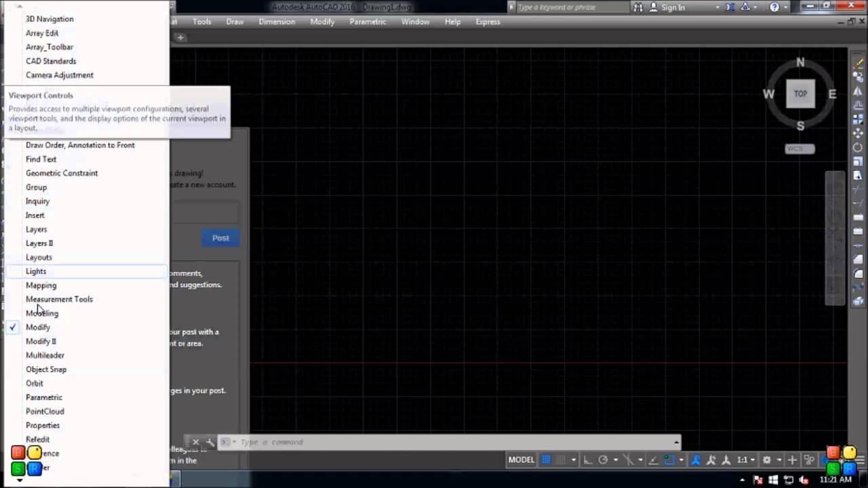Open the 1:1 annotation scale dropdown
Screen dimensions: 868x488
tap(746, 460)
